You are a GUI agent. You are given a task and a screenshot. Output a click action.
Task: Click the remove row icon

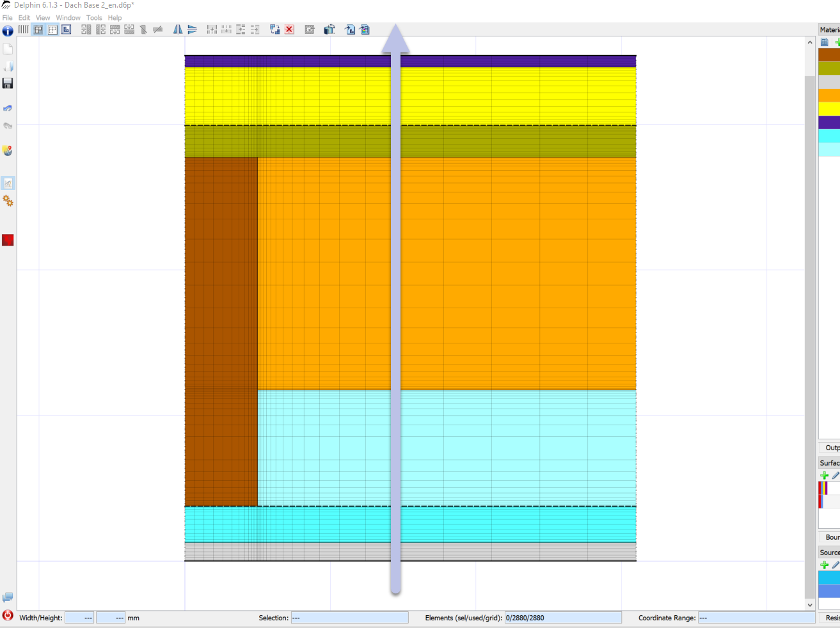point(158,29)
